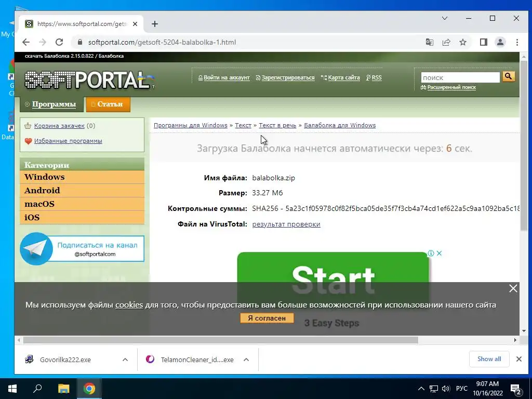Open результат проверки VirusTotal link
Screen dimensions: 532x399
tap(286, 224)
